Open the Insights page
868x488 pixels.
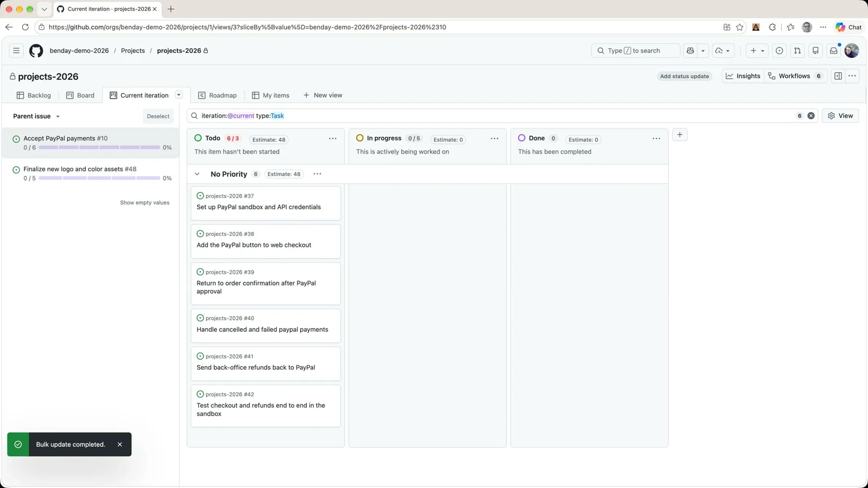pos(743,76)
